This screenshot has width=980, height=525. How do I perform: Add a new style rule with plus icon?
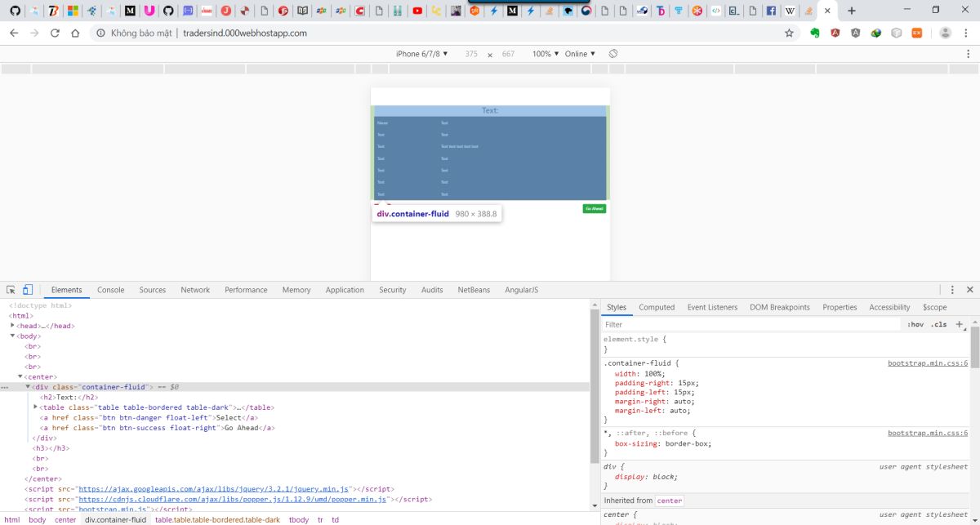tap(960, 324)
